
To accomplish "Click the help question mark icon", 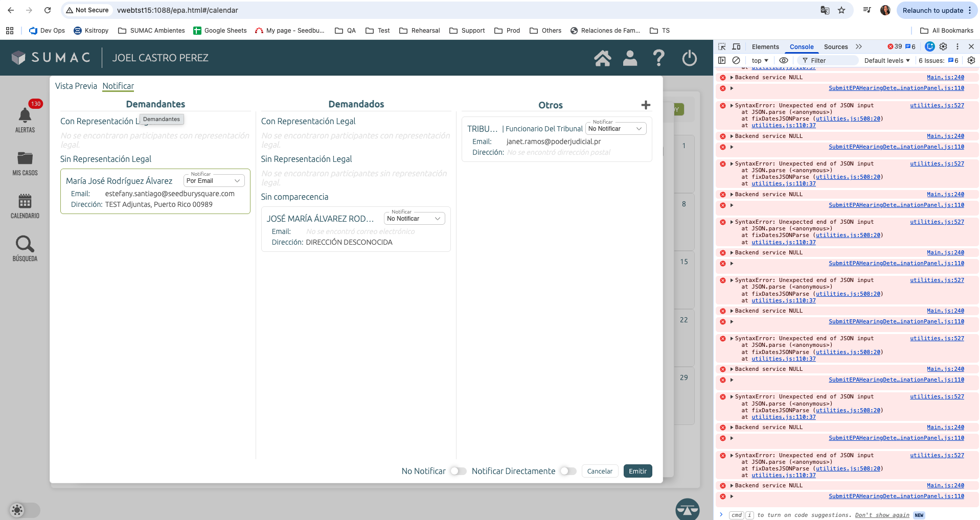I will (658, 58).
